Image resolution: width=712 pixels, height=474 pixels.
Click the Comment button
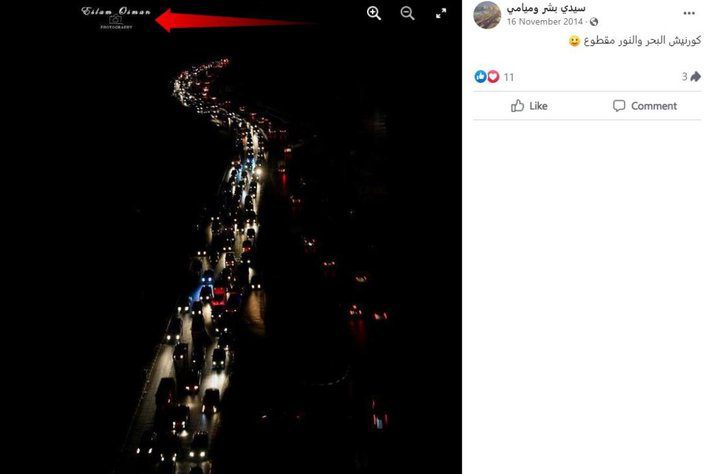(645, 106)
